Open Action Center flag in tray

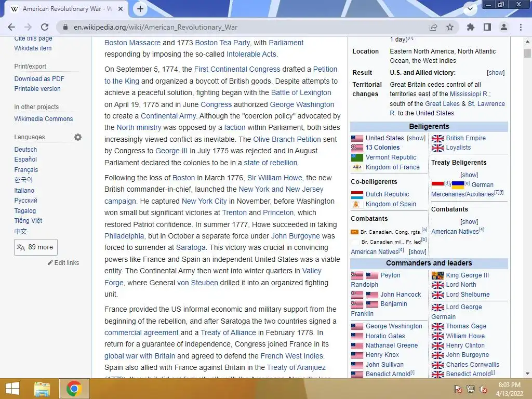coord(458,389)
